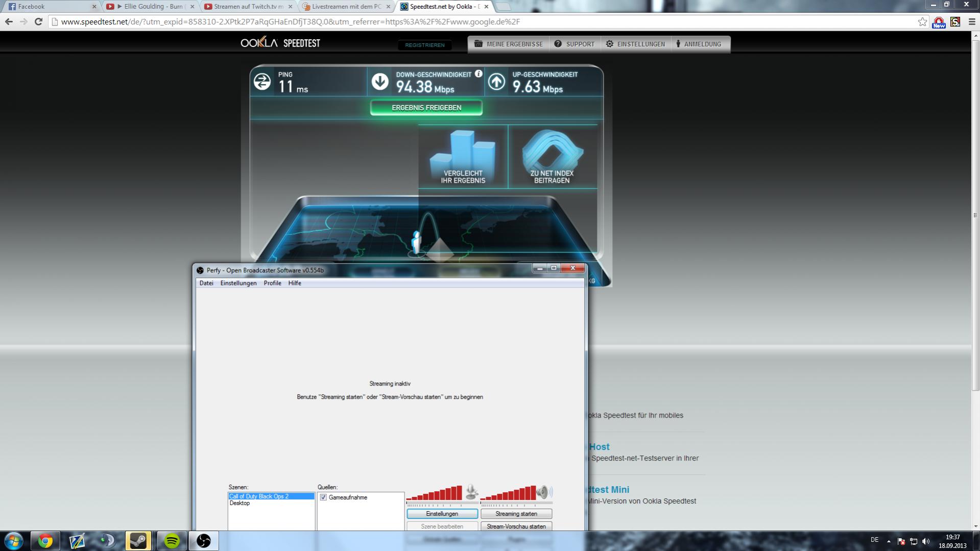Click Anmeldung on Speedtest header
980x551 pixels.
699,44
